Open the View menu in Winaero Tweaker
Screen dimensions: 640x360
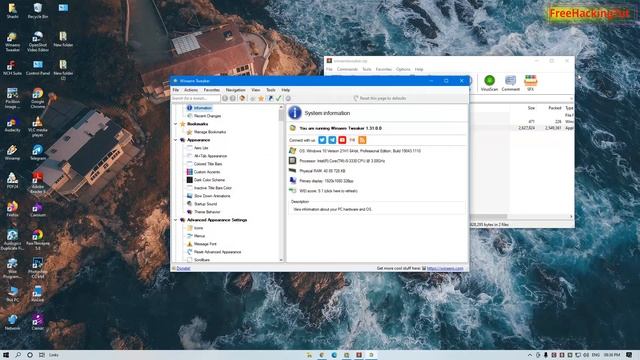click(x=256, y=90)
